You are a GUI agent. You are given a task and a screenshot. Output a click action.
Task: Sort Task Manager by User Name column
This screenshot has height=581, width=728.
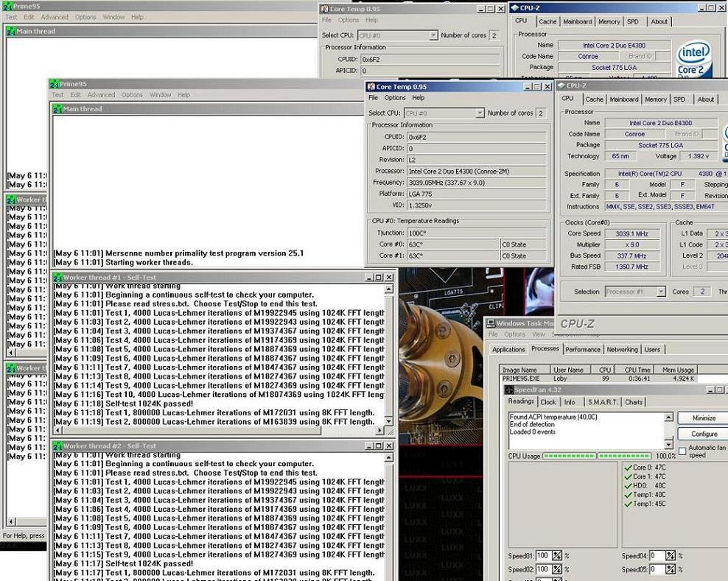point(569,370)
